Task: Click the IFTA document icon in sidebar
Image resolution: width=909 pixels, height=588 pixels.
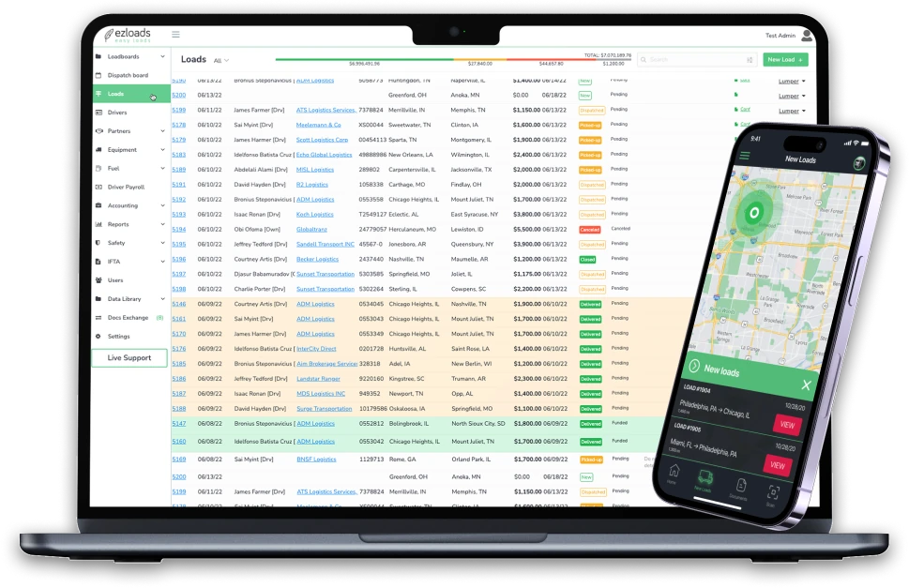Action: 98,262
